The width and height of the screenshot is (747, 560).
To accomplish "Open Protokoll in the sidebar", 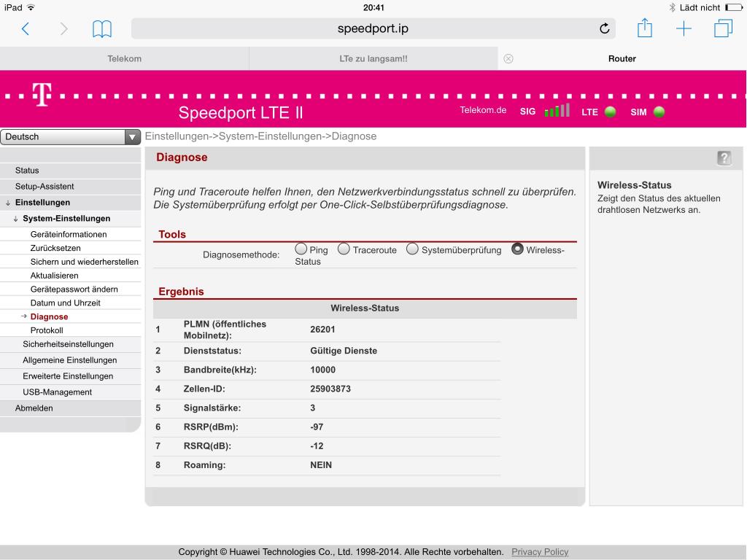I will click(47, 330).
